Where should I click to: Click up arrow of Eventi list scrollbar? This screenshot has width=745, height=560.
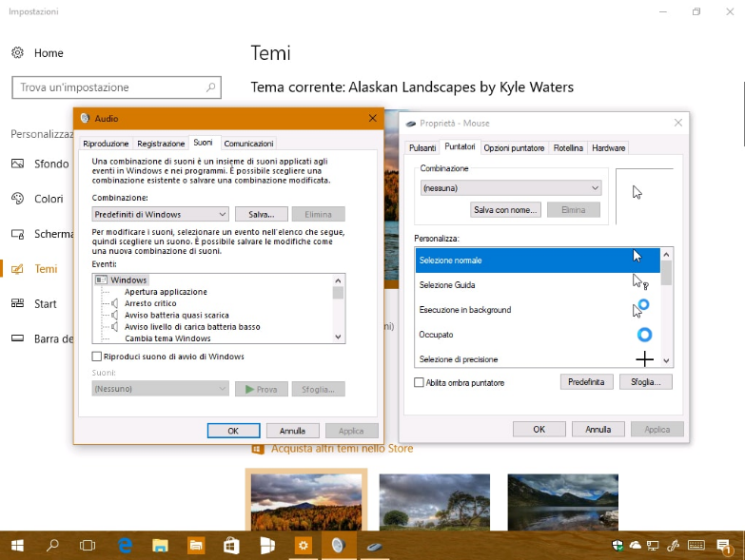pos(338,280)
